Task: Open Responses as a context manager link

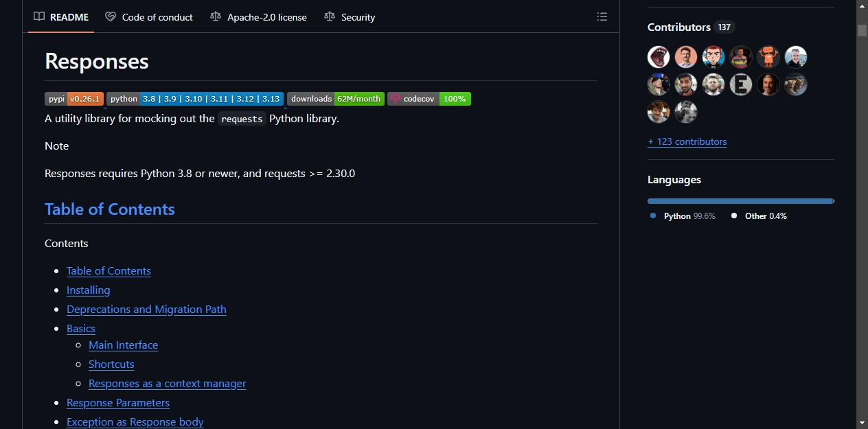Action: click(167, 384)
